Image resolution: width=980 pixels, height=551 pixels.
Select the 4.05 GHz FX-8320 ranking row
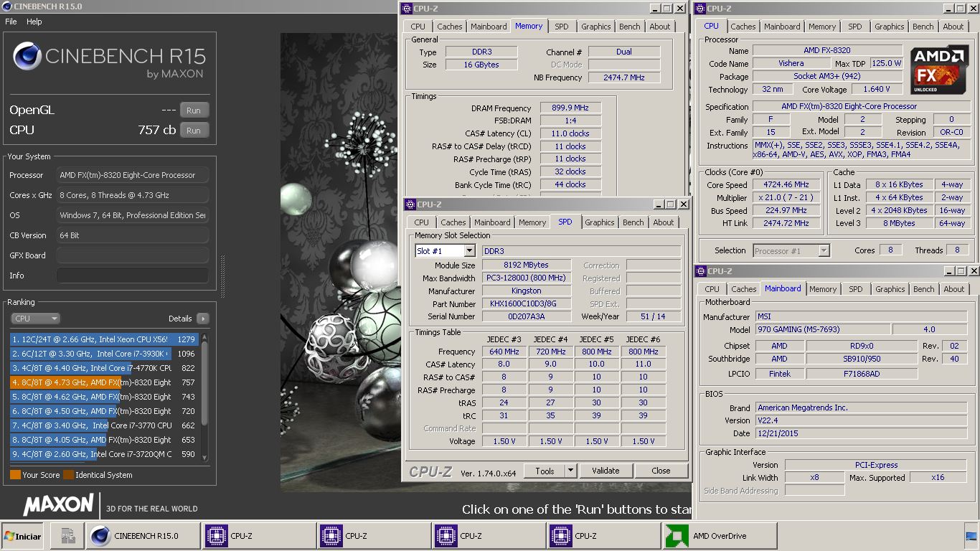(105, 440)
